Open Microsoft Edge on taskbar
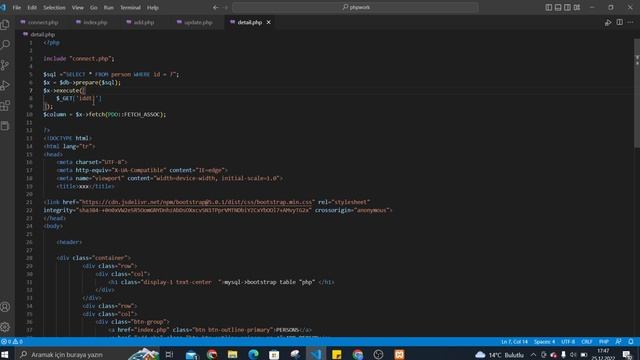Viewport: 640px width, 360px height. [x=253, y=354]
